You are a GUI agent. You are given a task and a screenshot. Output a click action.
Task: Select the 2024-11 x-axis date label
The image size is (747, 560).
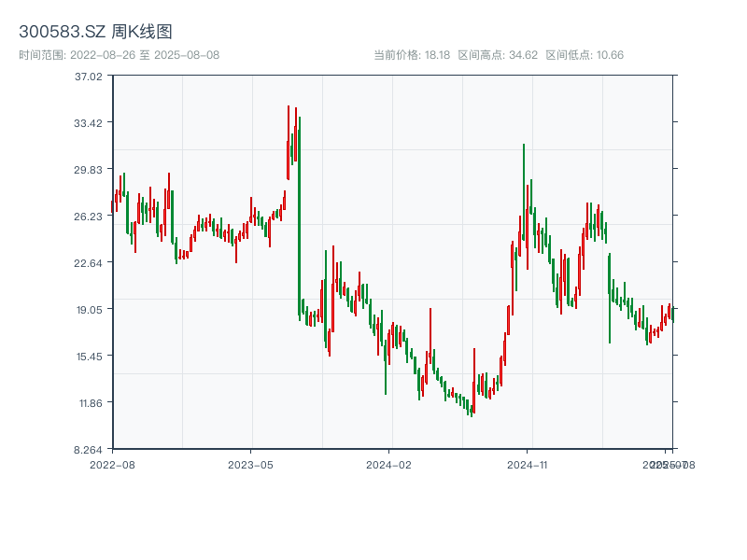528,464
